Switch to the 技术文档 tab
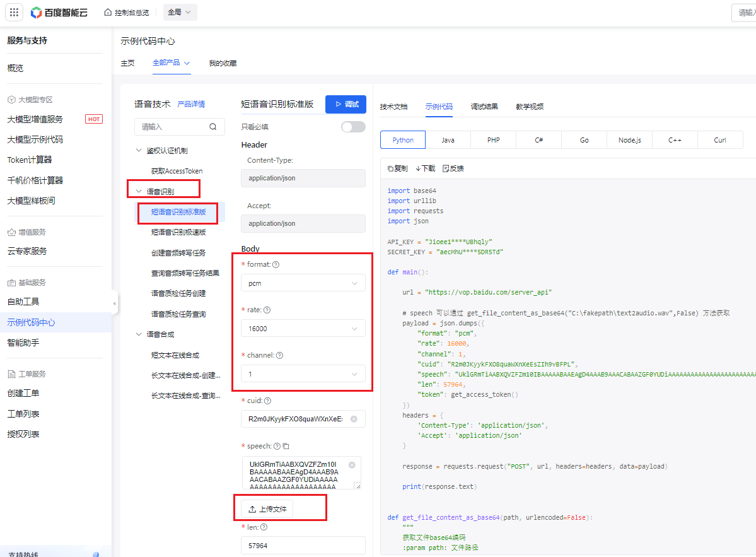The image size is (756, 557). click(393, 107)
